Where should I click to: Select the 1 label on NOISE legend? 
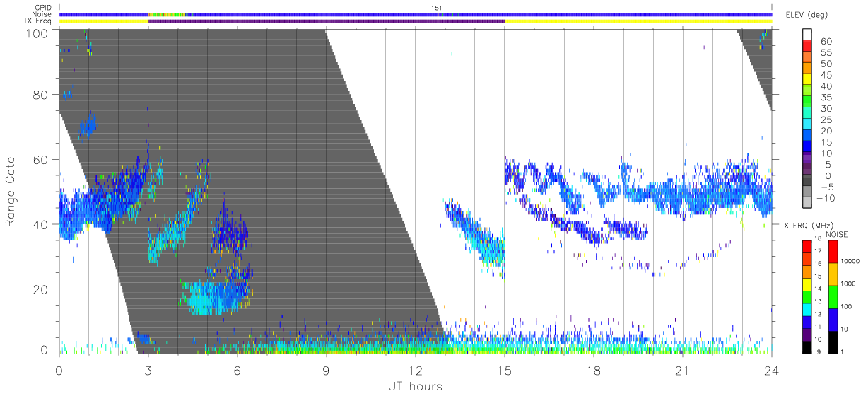[x=841, y=351]
